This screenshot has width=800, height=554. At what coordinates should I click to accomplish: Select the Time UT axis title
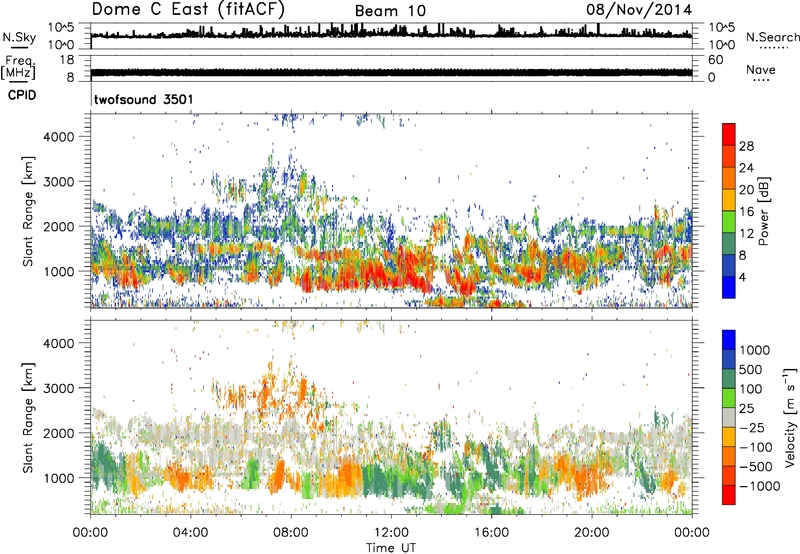(391, 548)
